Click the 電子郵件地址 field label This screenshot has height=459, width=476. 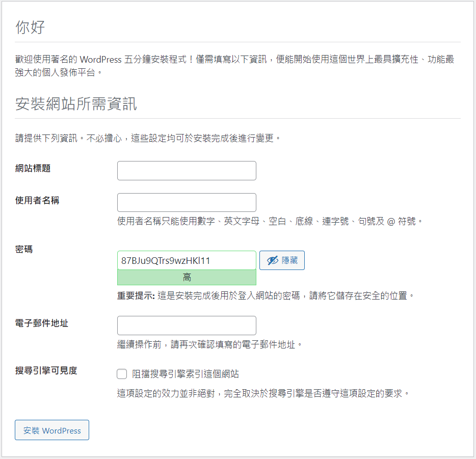click(x=42, y=323)
